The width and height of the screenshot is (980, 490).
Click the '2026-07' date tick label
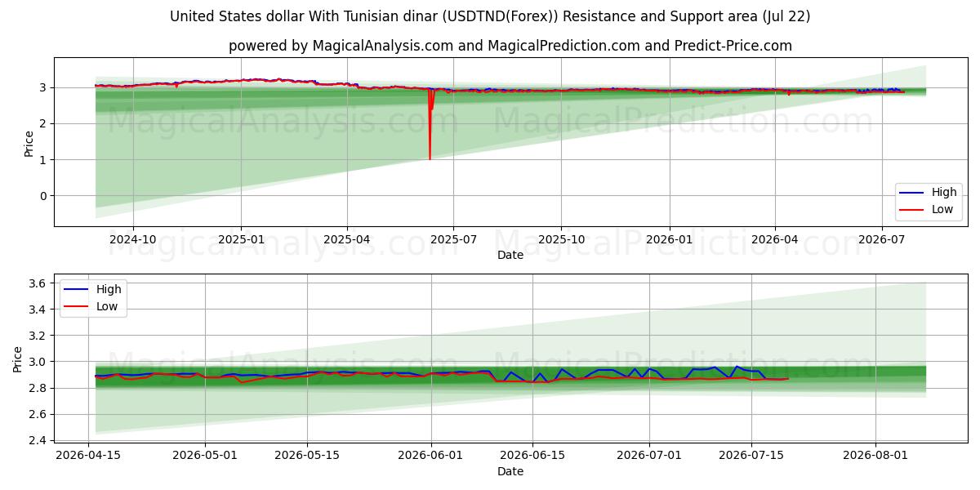[x=882, y=239]
